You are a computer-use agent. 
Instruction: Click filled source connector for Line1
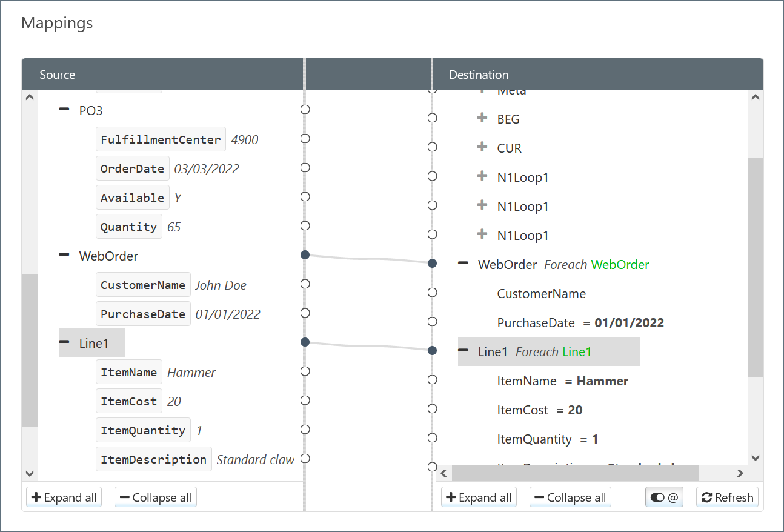[x=305, y=342]
